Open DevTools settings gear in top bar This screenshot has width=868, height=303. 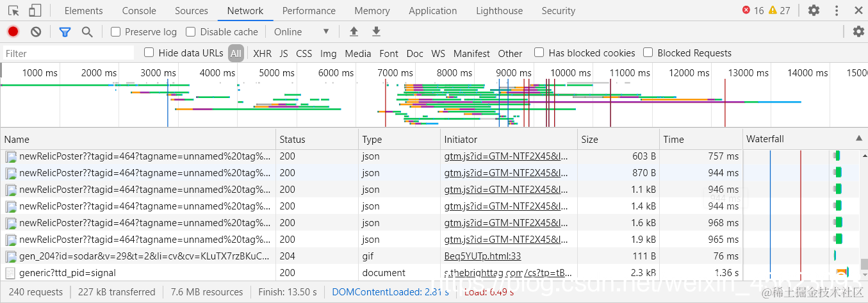click(814, 10)
